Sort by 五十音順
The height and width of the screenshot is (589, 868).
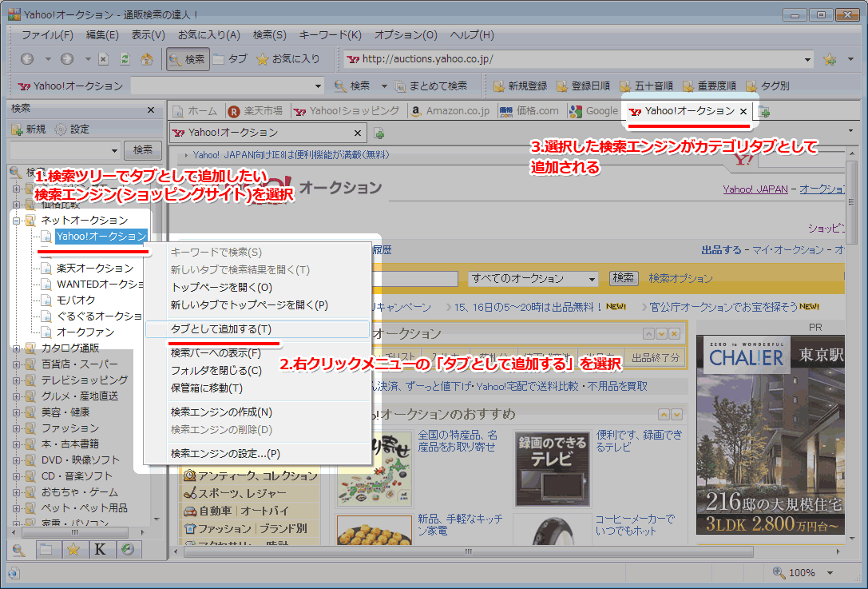pos(647,86)
